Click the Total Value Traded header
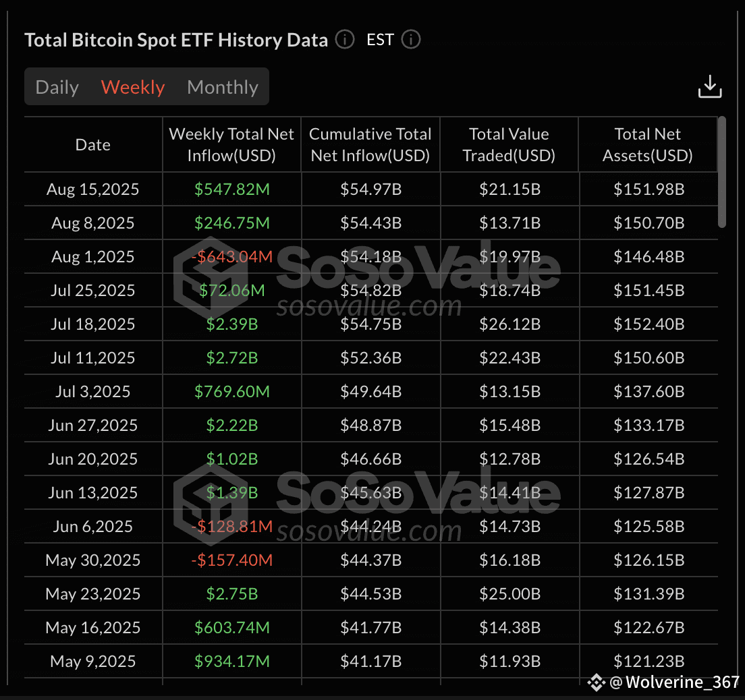The image size is (745, 700). [x=509, y=144]
